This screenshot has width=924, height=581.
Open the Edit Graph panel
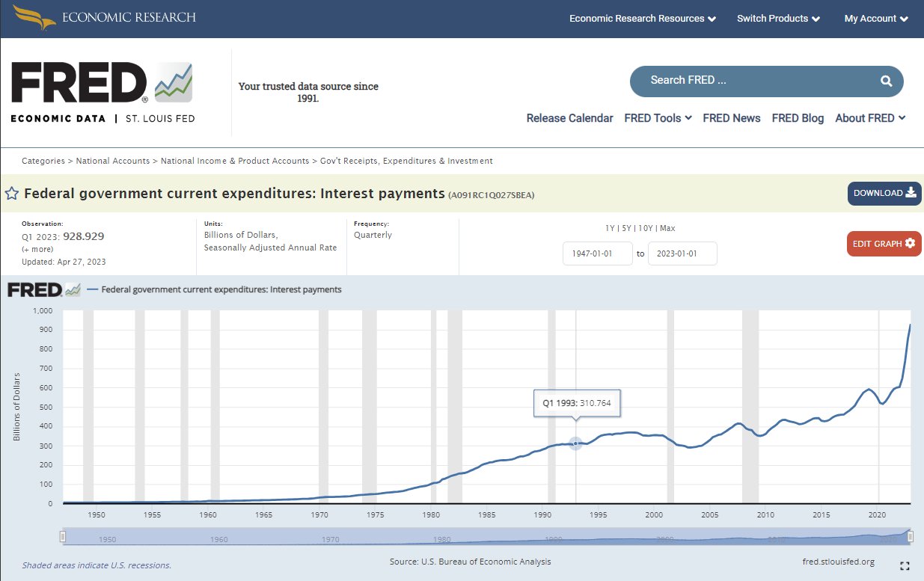pos(884,243)
